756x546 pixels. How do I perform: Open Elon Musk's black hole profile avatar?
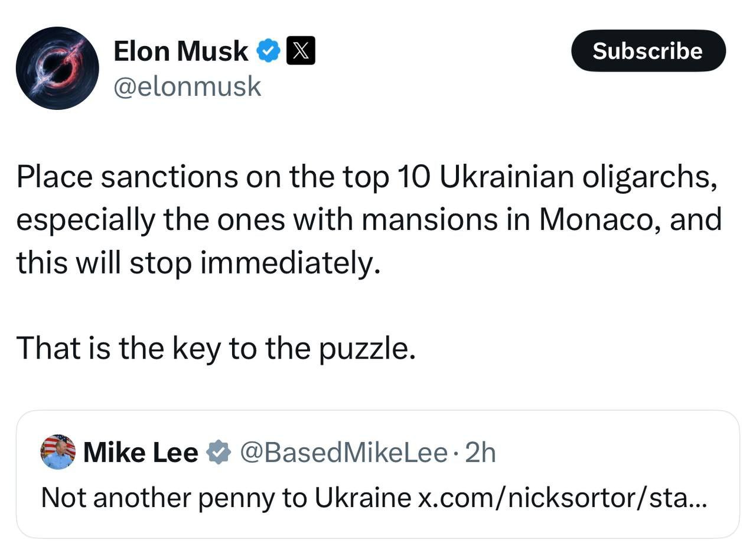pos(57,69)
